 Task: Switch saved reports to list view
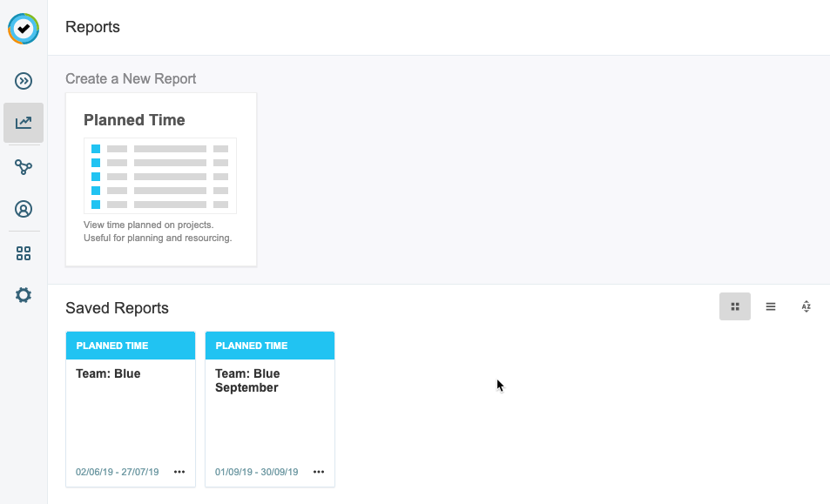point(771,306)
